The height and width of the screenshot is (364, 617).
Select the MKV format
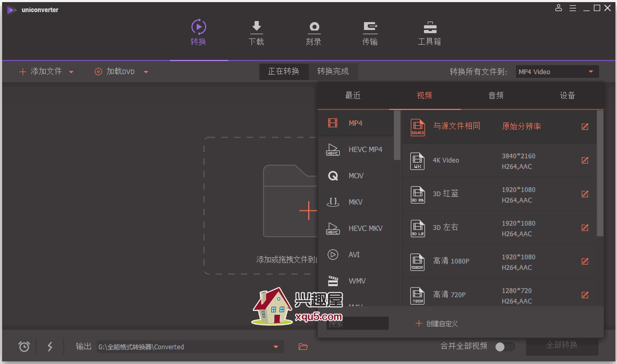[356, 202]
